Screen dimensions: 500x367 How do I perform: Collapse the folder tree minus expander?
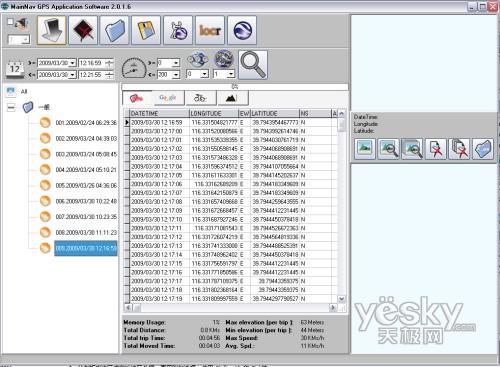point(11,107)
